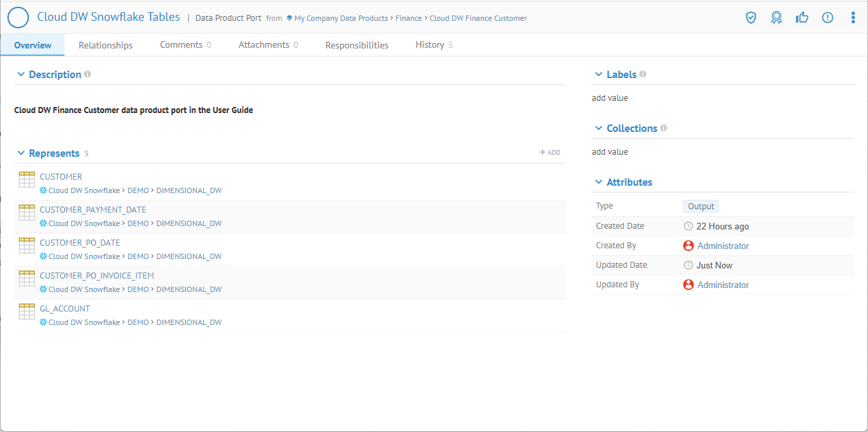Switch to the Relationships tab

tap(106, 45)
